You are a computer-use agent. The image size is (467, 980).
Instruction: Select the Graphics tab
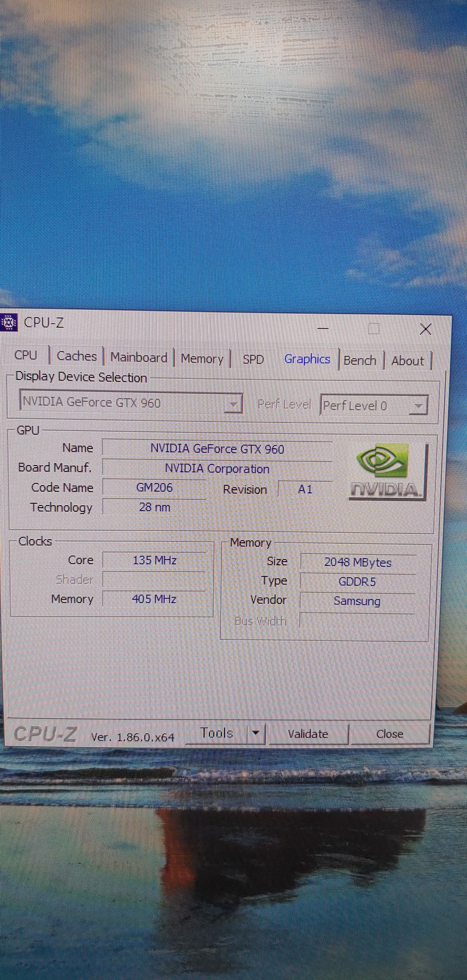(x=307, y=359)
